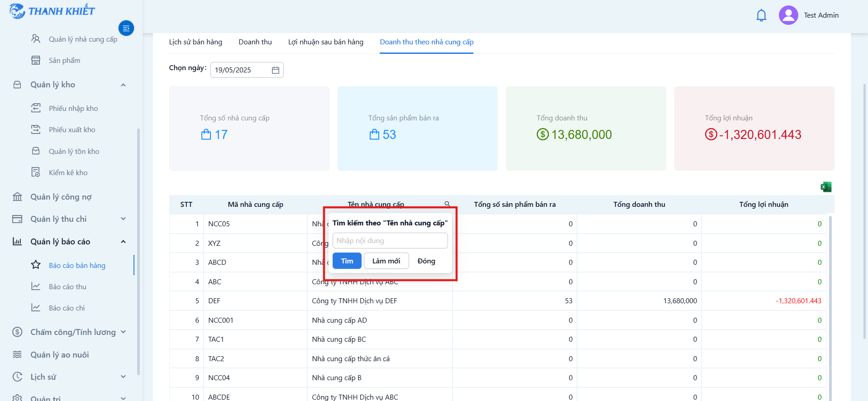868x401 pixels.
Task: Click the Báo cáo thu line-chart icon
Action: [36, 286]
